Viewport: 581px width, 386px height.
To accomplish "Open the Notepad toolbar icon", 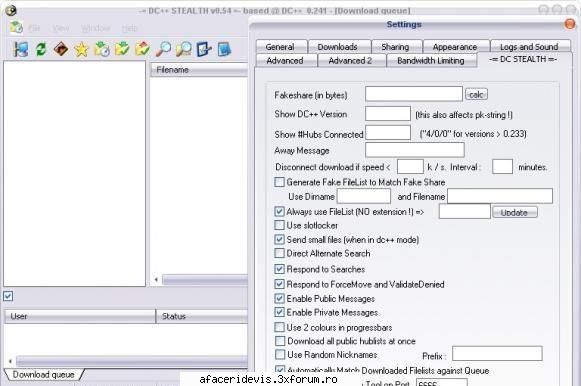I will [x=224, y=49].
